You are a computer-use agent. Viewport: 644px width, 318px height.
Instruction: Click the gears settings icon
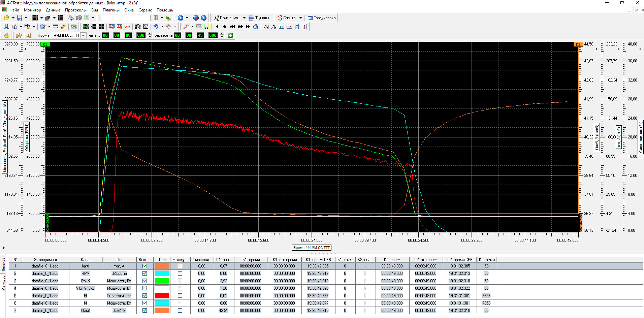(138, 27)
